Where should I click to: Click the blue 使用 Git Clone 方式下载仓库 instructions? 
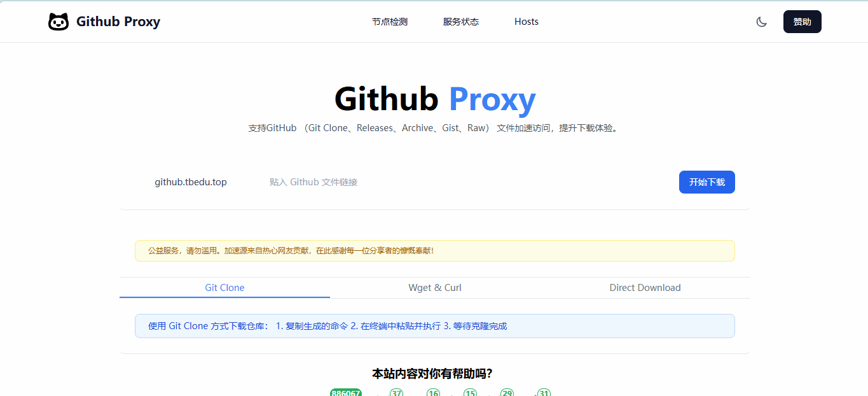pyautogui.click(x=435, y=326)
